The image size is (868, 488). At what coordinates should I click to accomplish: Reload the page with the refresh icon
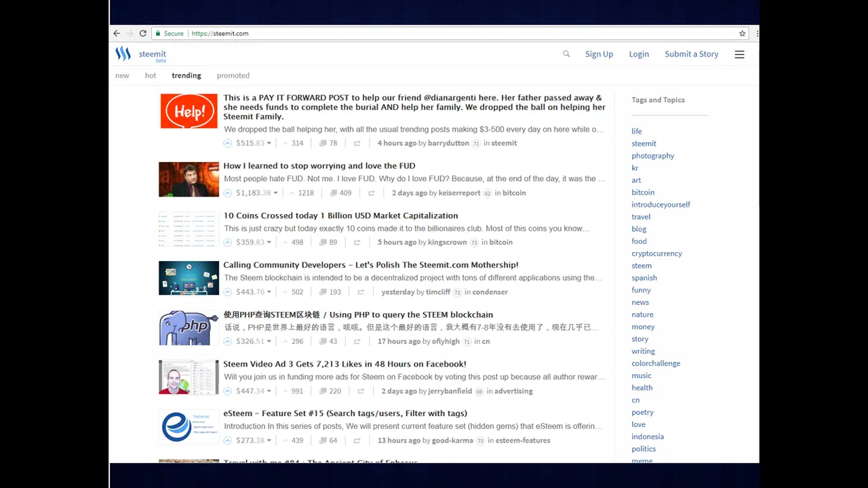click(143, 33)
